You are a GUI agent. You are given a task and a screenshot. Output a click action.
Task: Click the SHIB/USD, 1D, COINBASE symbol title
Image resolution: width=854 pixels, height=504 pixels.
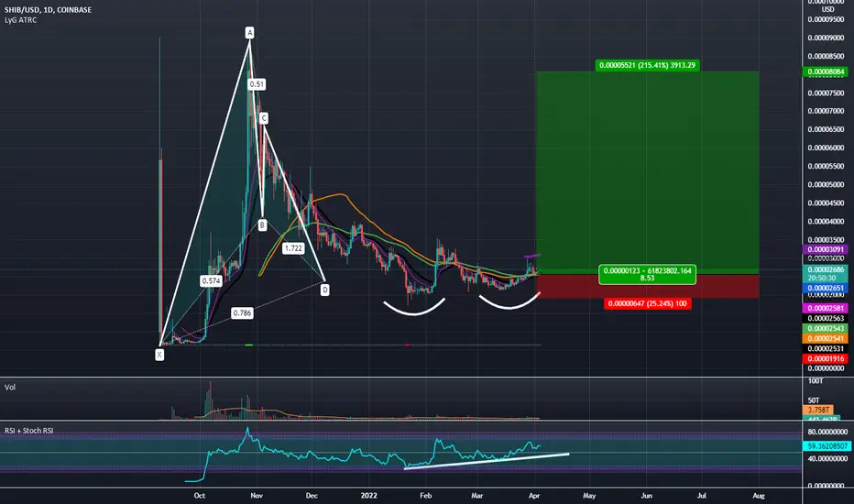(x=48, y=10)
